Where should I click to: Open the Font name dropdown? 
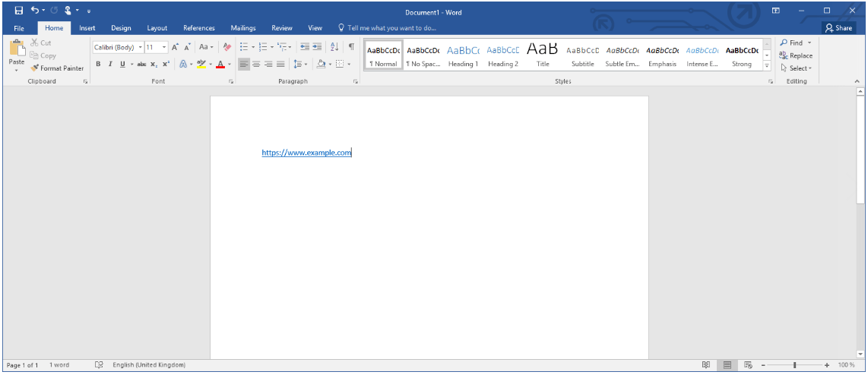(141, 47)
